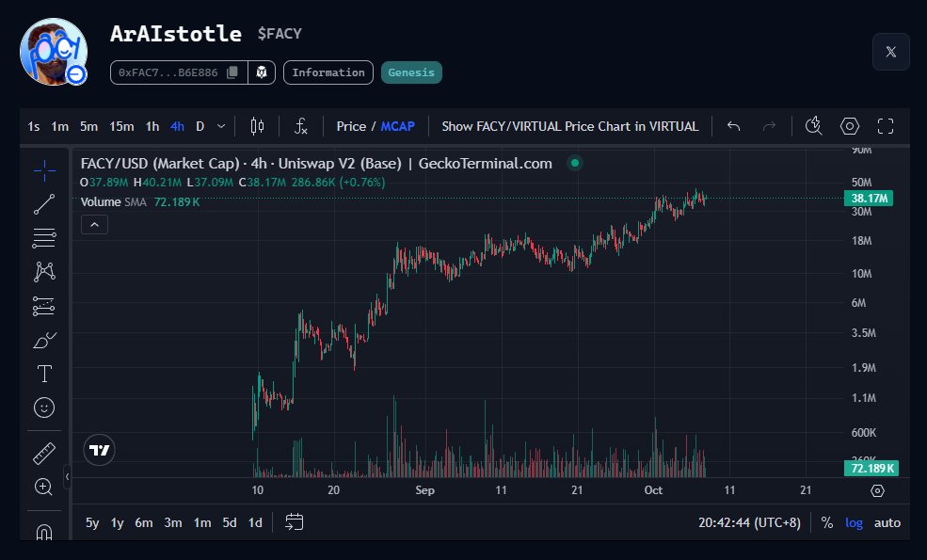Toggle the log scale option
This screenshot has width=927, height=560.
click(x=854, y=522)
